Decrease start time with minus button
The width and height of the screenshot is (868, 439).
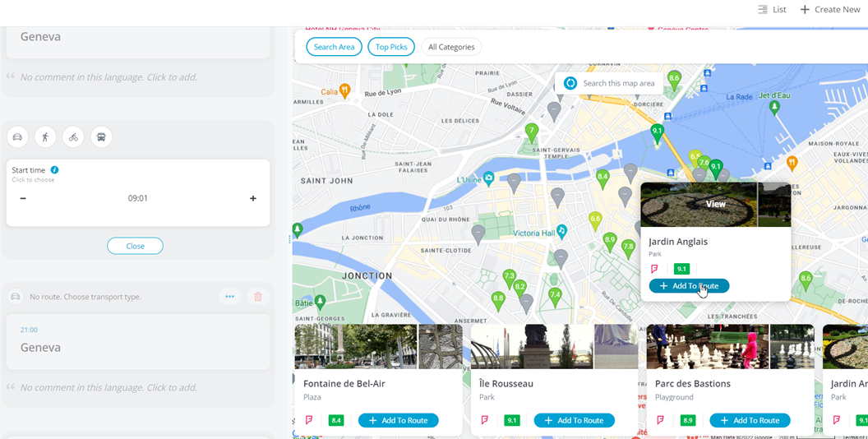click(23, 198)
